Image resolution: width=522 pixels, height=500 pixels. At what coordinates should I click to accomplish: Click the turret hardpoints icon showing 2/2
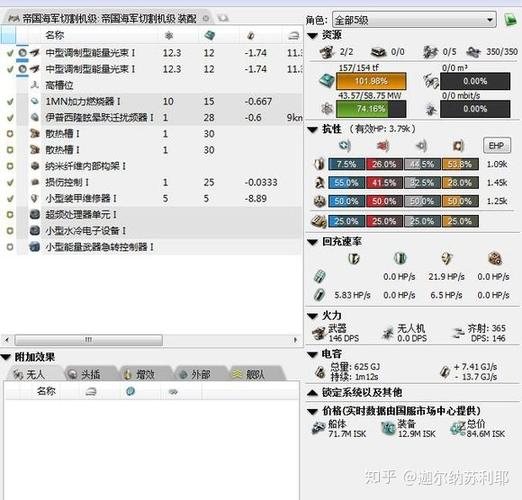coord(327,52)
